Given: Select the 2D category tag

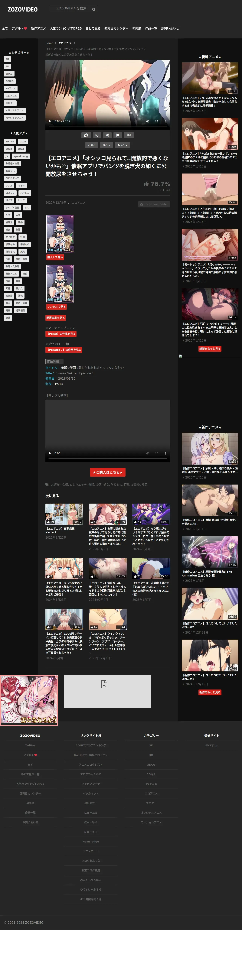Looking at the screenshot, I should (x=7, y=59).
